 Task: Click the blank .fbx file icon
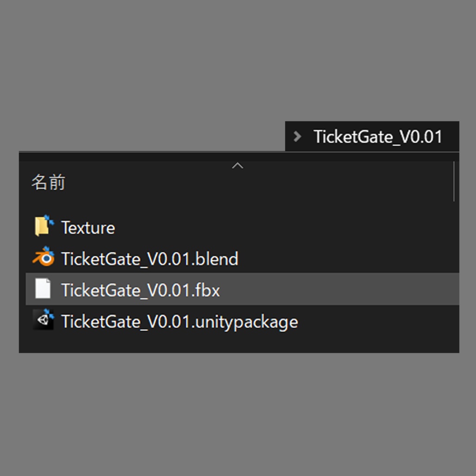[43, 289]
